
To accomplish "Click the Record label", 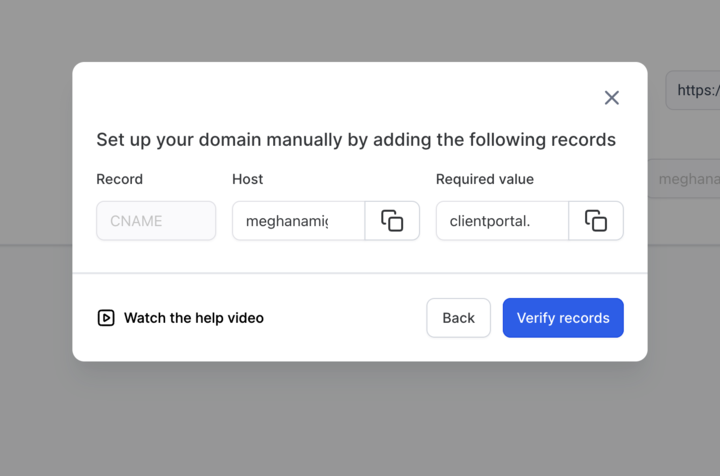I will tap(119, 179).
